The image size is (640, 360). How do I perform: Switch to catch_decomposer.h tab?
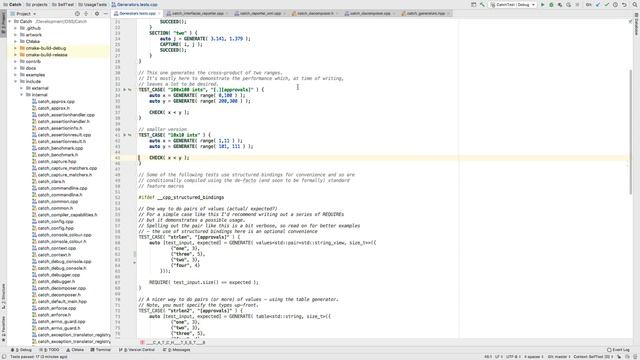pyautogui.click(x=314, y=13)
